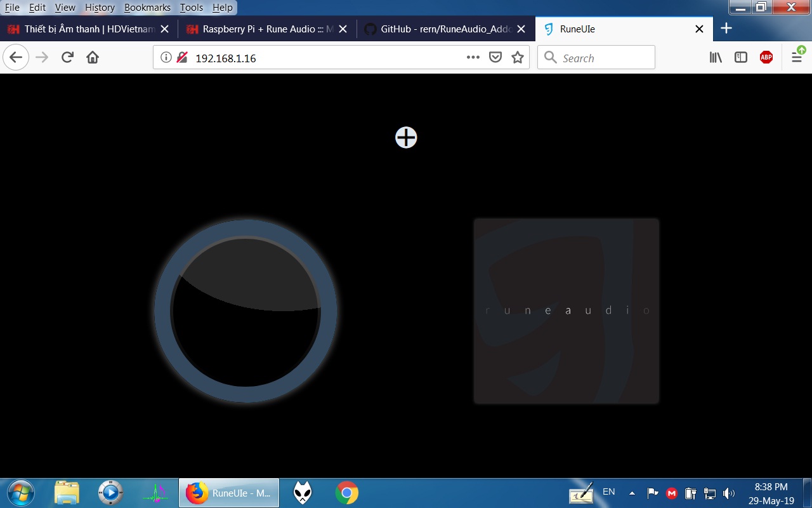
Task: Open the Adblock Plus icon
Action: pos(766,58)
